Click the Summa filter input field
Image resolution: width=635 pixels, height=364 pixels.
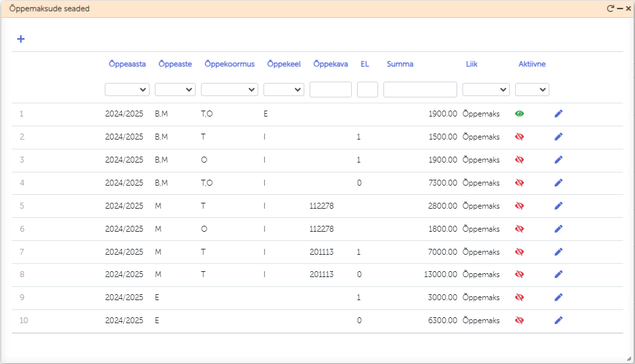coord(420,90)
